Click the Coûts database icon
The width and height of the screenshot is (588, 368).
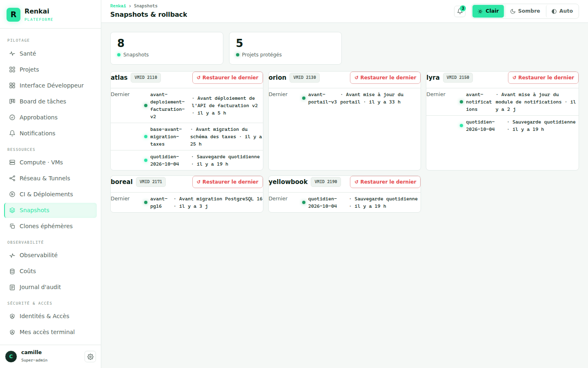(x=12, y=271)
